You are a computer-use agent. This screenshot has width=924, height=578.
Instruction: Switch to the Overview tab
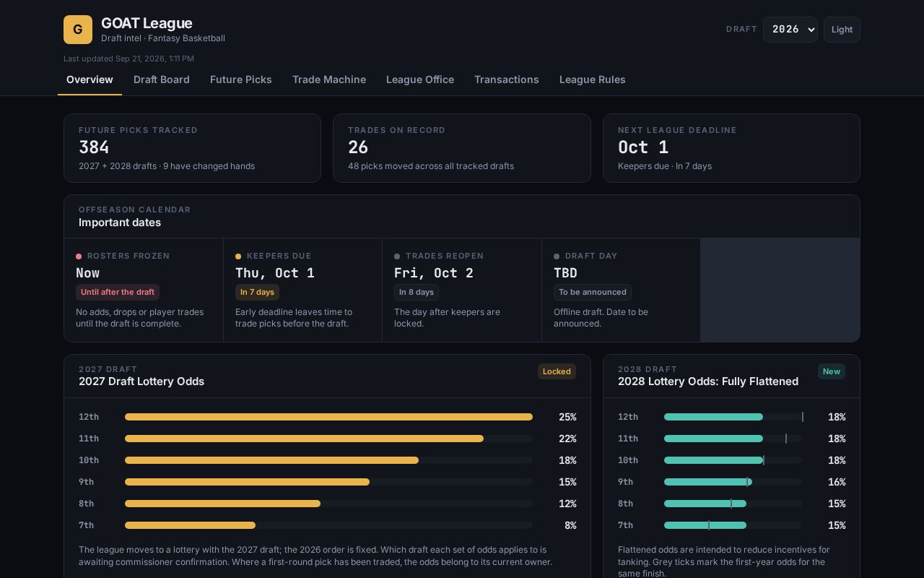[90, 79]
